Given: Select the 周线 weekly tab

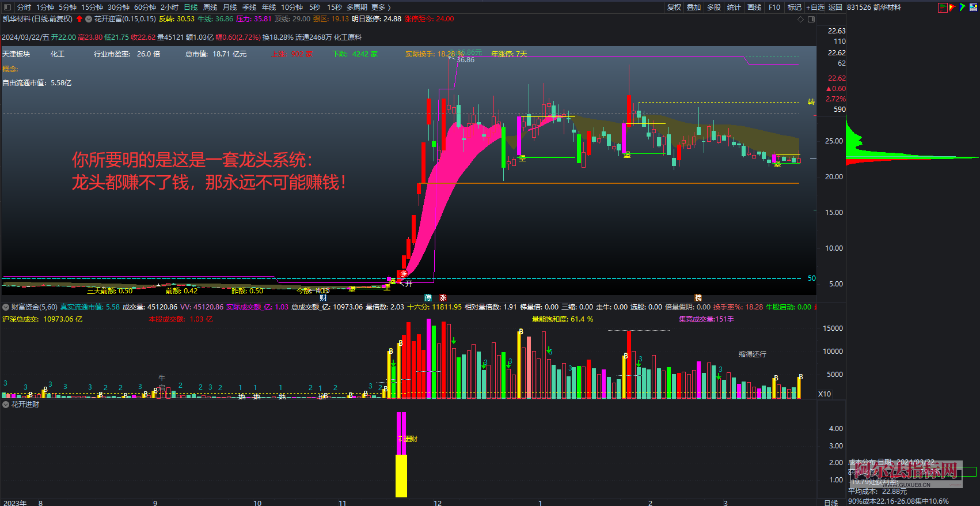Looking at the screenshot, I should tap(210, 7).
